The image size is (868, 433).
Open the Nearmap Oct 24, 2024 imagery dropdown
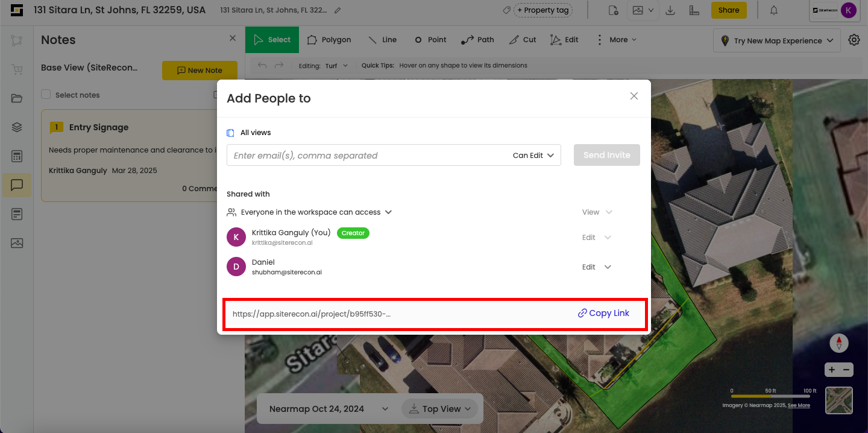pyautogui.click(x=329, y=409)
